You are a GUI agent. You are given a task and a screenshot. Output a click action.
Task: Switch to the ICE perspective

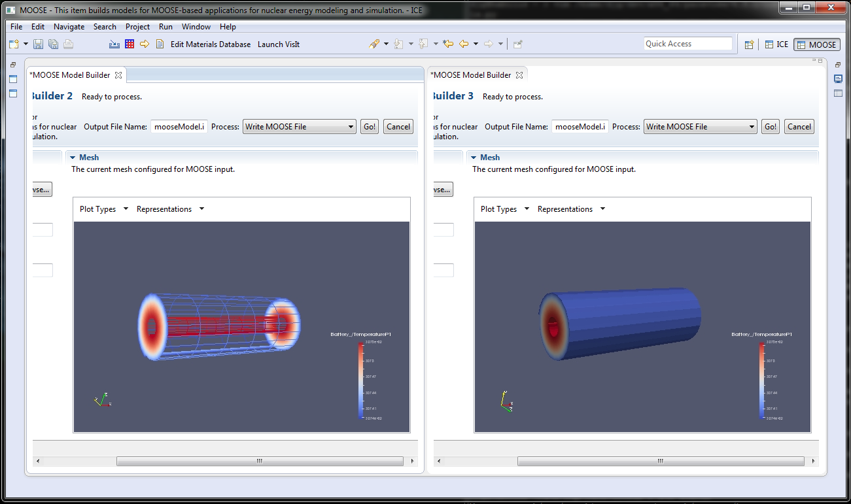(776, 44)
